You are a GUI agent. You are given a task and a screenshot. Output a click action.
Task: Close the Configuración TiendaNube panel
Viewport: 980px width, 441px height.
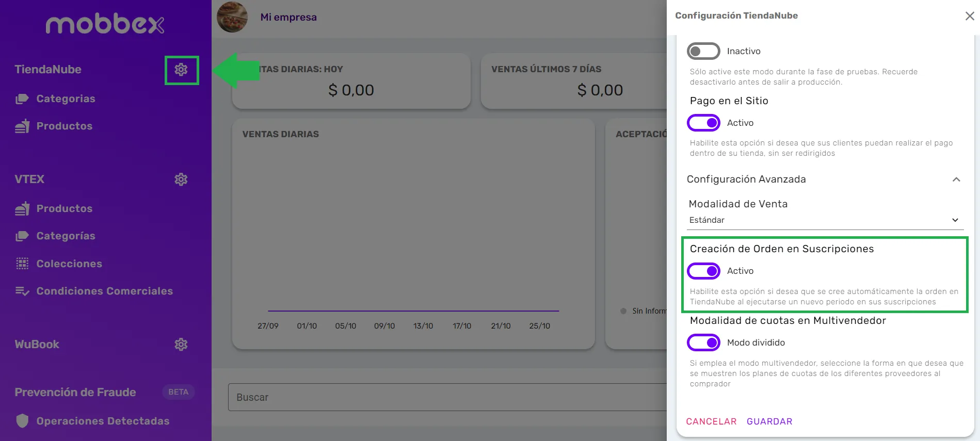point(970,16)
